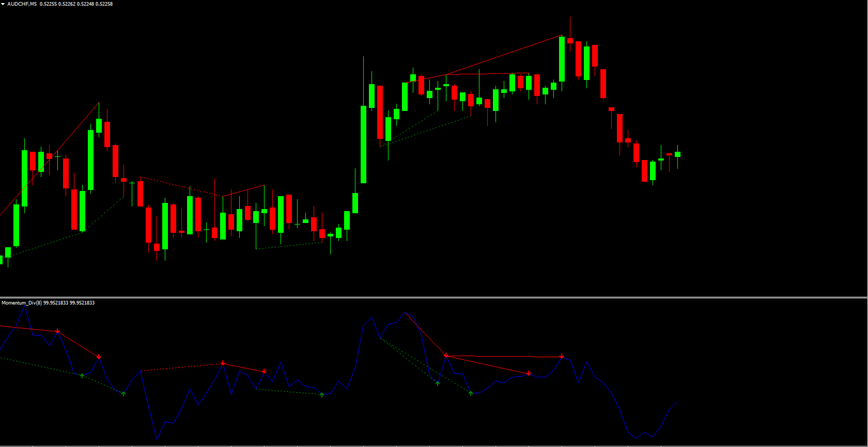Viewport: 868px width, 447px height.
Task: Click the third green up arrow from left
Action: point(322,394)
